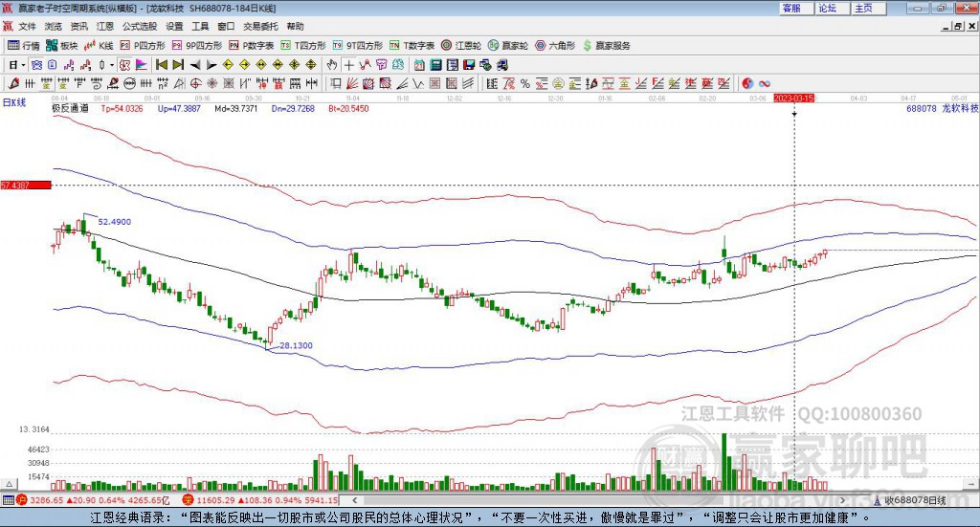980x527 pixels.
Task: Click the percent % retracement tool
Action: point(525,83)
